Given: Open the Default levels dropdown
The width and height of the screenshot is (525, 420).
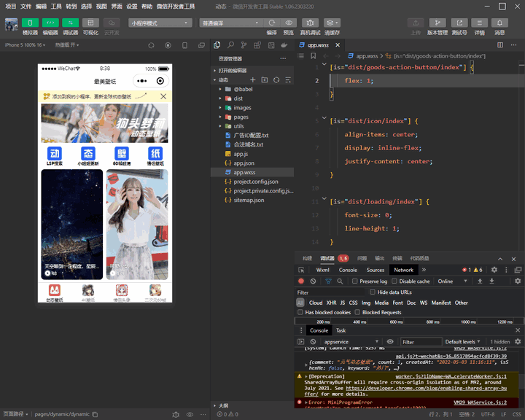Looking at the screenshot, I should [x=464, y=341].
